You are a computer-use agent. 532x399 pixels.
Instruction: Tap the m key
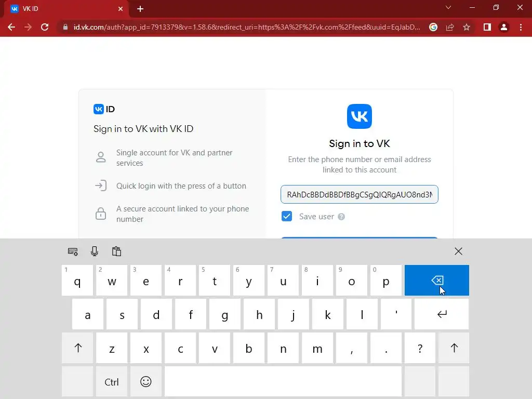317,348
